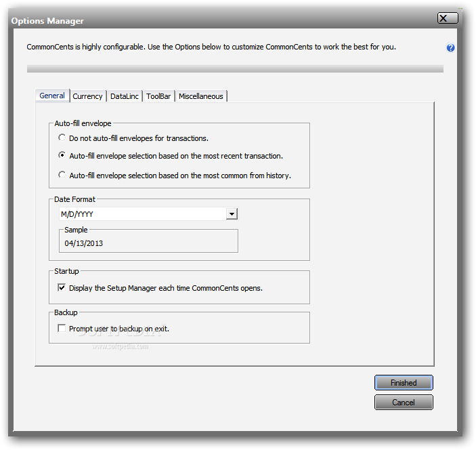Image resolution: width=476 pixels, height=450 pixels.
Task: Click the Startup group label
Action: point(66,271)
